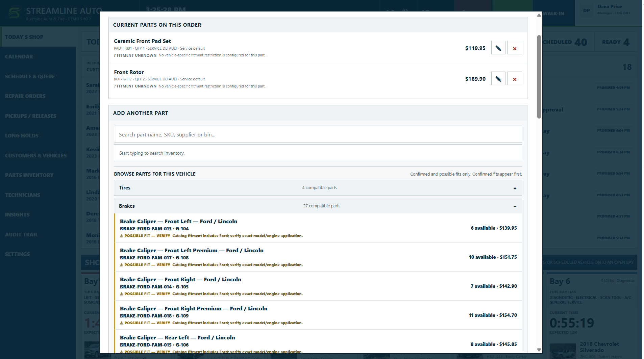Click price $139.95 on Front Left caliper
Viewport: 644px width, 359px height.
click(508, 228)
